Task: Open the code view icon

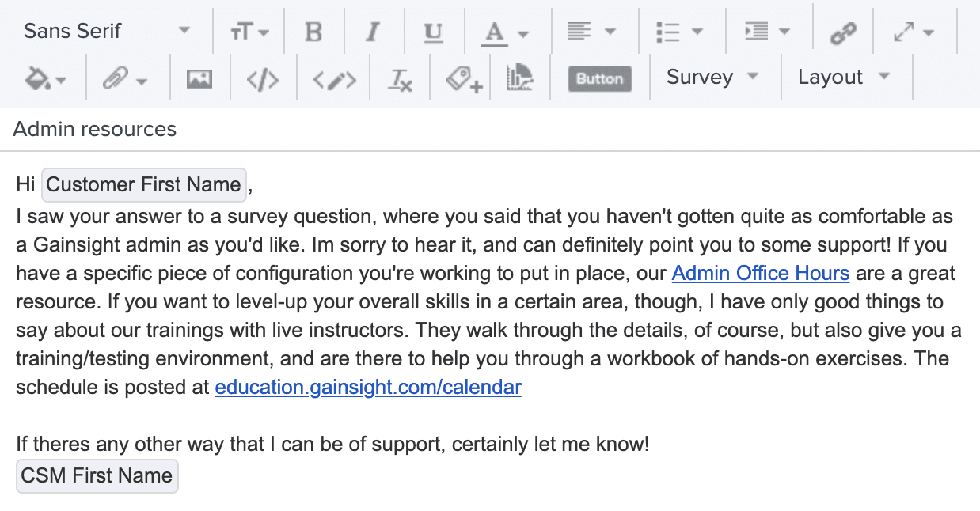Action: pos(262,78)
